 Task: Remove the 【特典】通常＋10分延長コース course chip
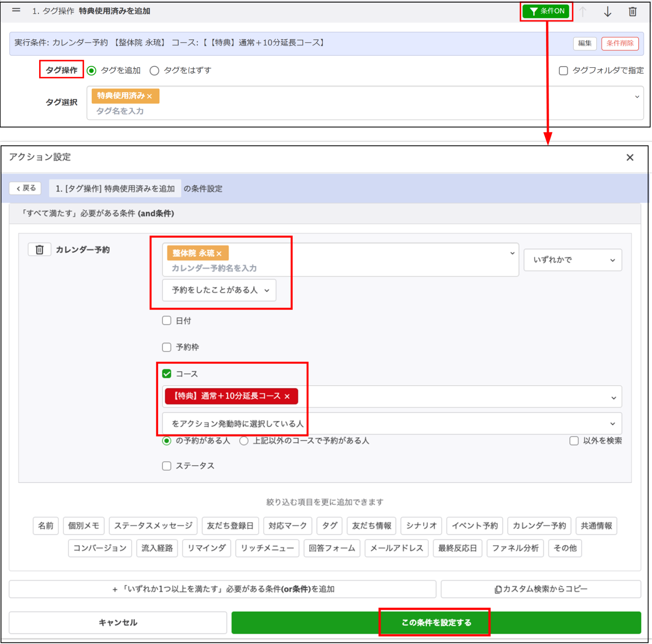[287, 396]
